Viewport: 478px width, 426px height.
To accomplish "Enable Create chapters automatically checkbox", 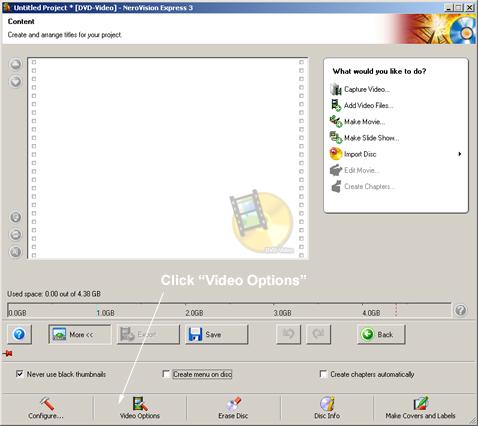I will [x=323, y=374].
